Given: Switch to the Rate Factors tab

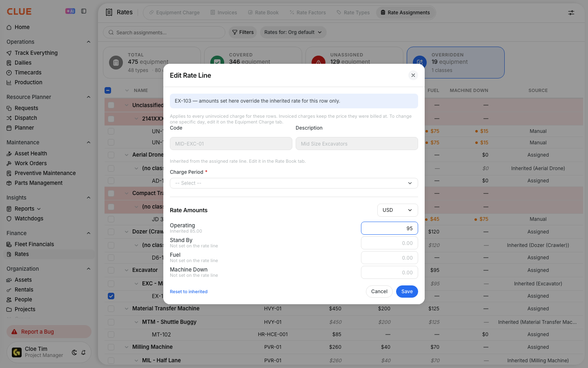Looking at the screenshot, I should point(308,13).
